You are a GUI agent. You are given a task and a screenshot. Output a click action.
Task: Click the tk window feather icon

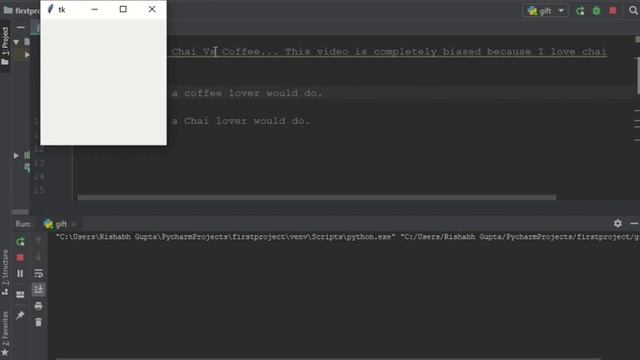pyautogui.click(x=50, y=9)
